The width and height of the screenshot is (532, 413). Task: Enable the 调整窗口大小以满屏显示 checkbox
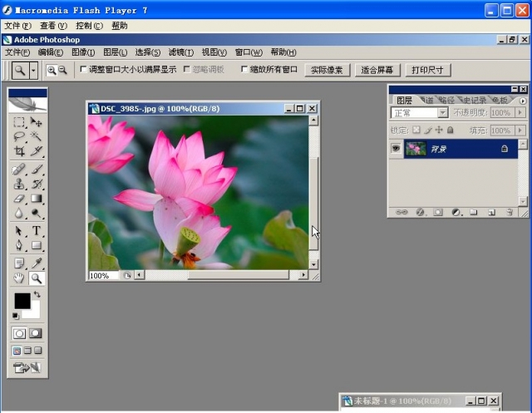point(83,70)
